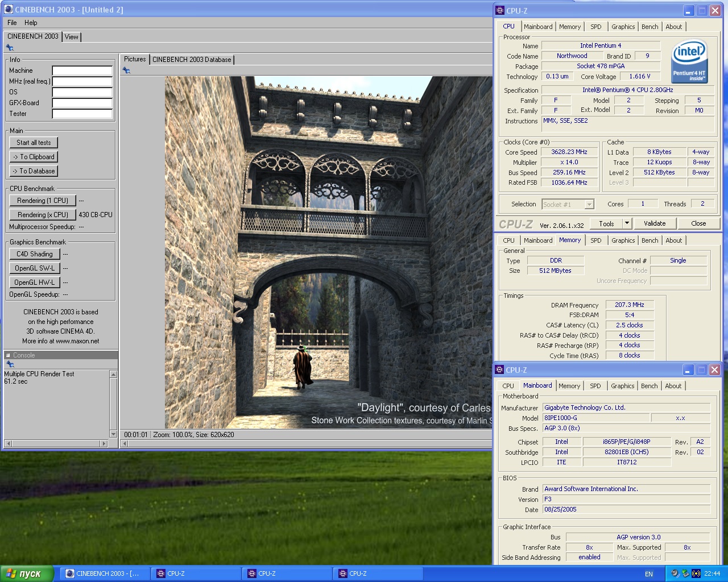Click the 430 CB-CPU score text

tap(96, 215)
